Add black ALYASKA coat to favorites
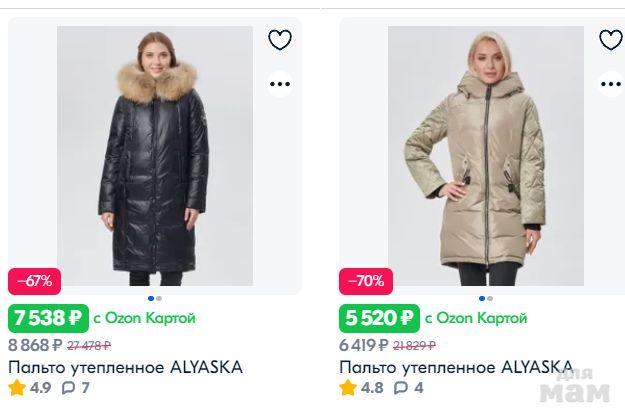The height and width of the screenshot is (417, 625). (x=280, y=40)
